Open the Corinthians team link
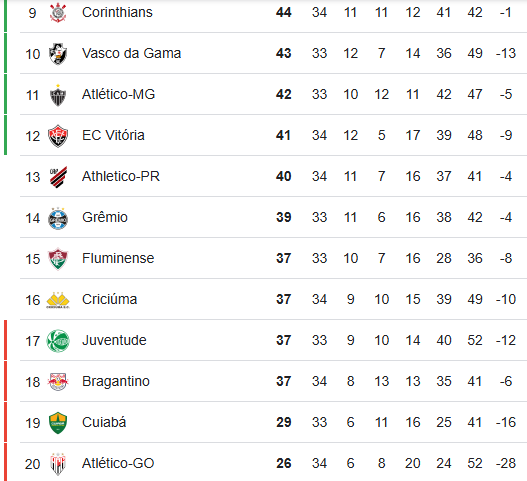This screenshot has height=481, width=527. click(117, 12)
